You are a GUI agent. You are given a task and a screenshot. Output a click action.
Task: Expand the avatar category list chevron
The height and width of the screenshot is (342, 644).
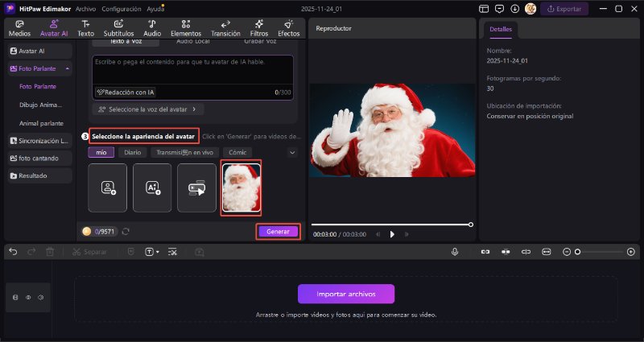[x=292, y=153]
